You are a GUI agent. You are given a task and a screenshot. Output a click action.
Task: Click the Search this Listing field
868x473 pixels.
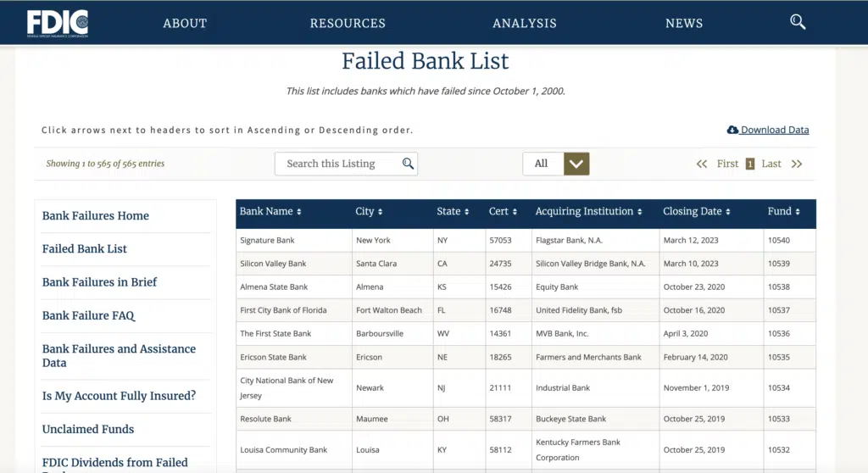[x=339, y=164]
